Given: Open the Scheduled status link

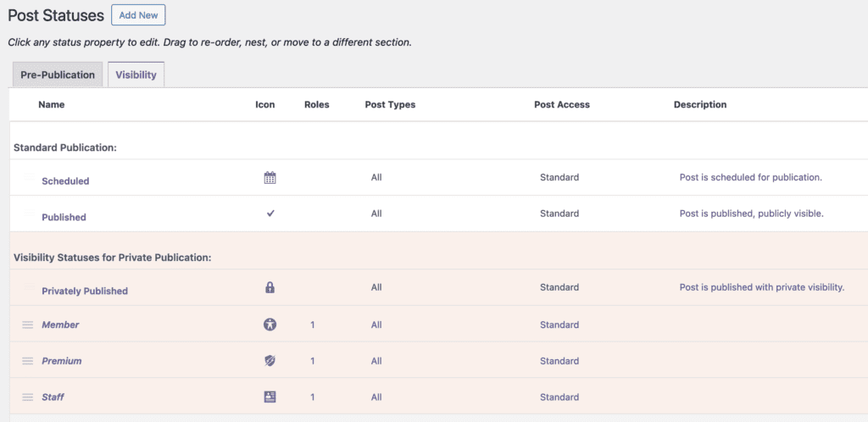Looking at the screenshot, I should [65, 180].
